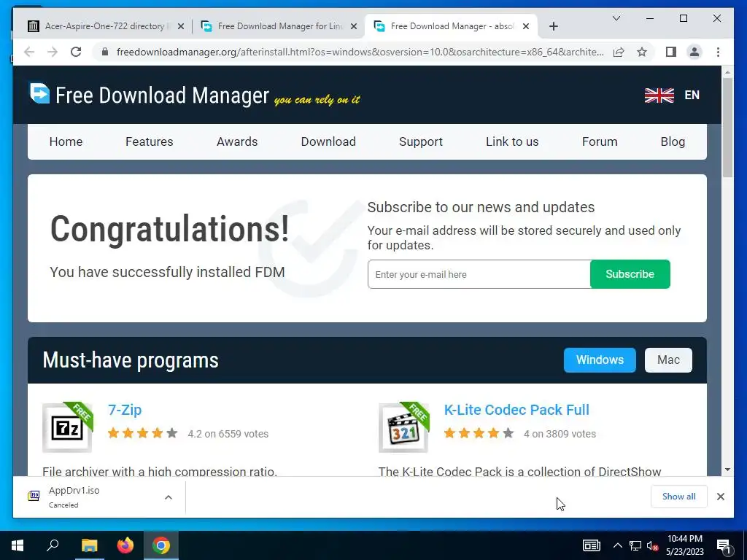Open the Link to us menu item
This screenshot has height=560, width=747.
(512, 141)
